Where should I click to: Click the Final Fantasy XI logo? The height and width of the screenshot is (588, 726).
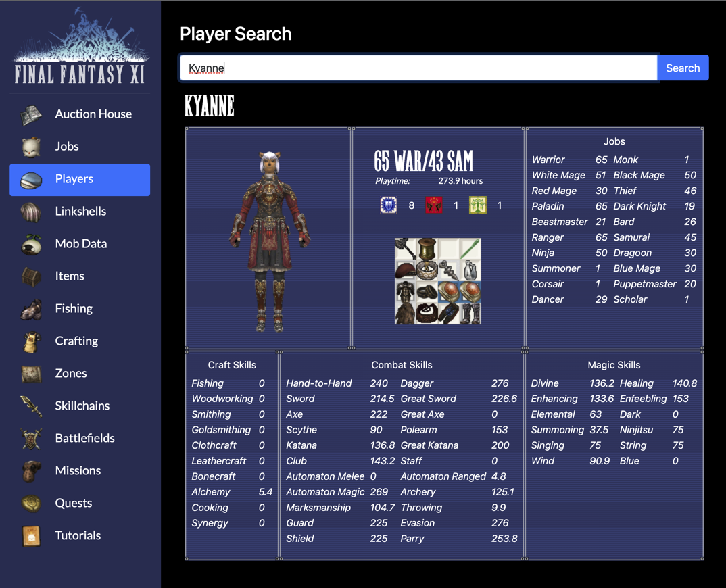point(80,47)
